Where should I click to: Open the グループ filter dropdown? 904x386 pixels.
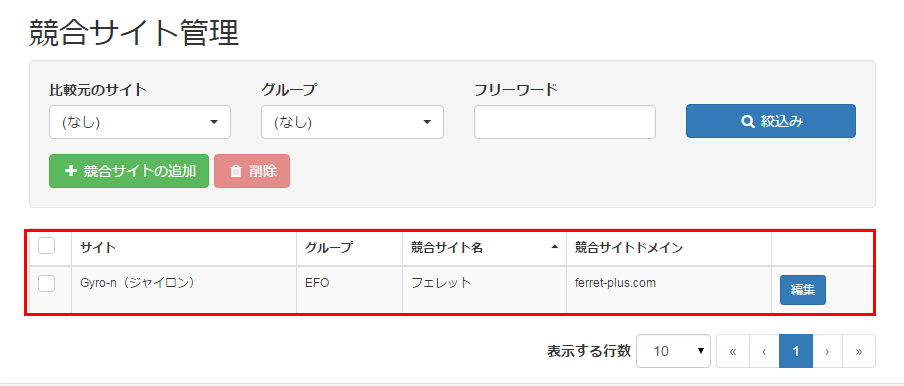(x=352, y=122)
